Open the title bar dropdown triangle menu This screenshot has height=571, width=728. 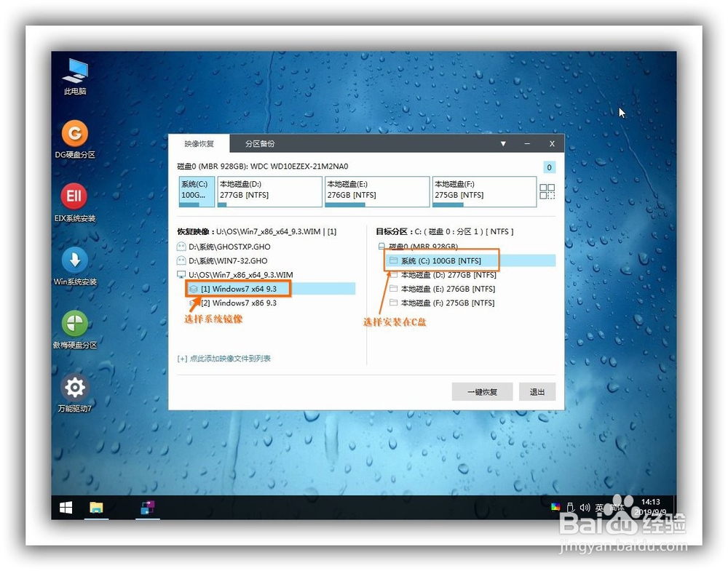click(x=503, y=144)
